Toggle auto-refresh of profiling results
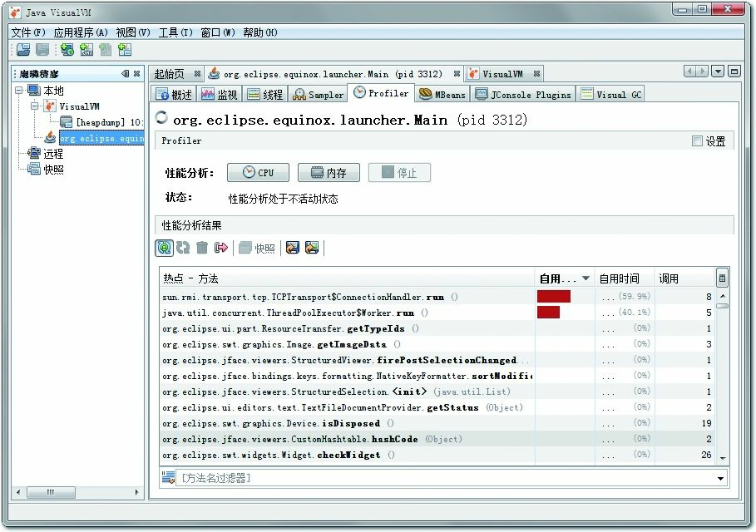The height and width of the screenshot is (532, 756). click(x=164, y=248)
